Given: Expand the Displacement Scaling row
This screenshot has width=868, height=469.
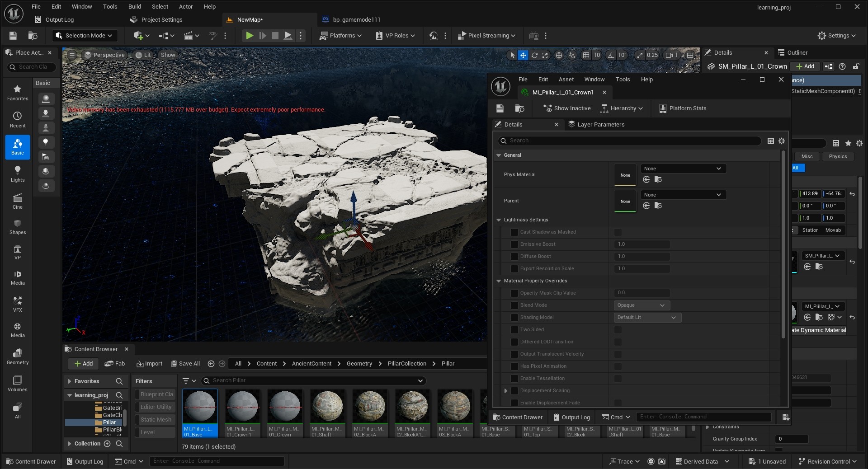Looking at the screenshot, I should [506, 391].
